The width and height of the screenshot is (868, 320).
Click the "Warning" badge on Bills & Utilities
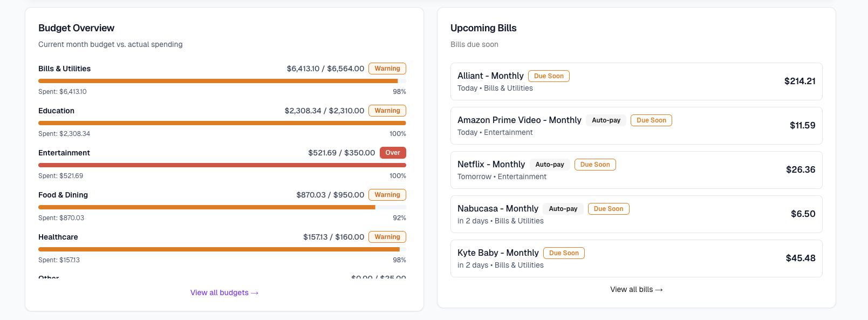[x=387, y=69]
